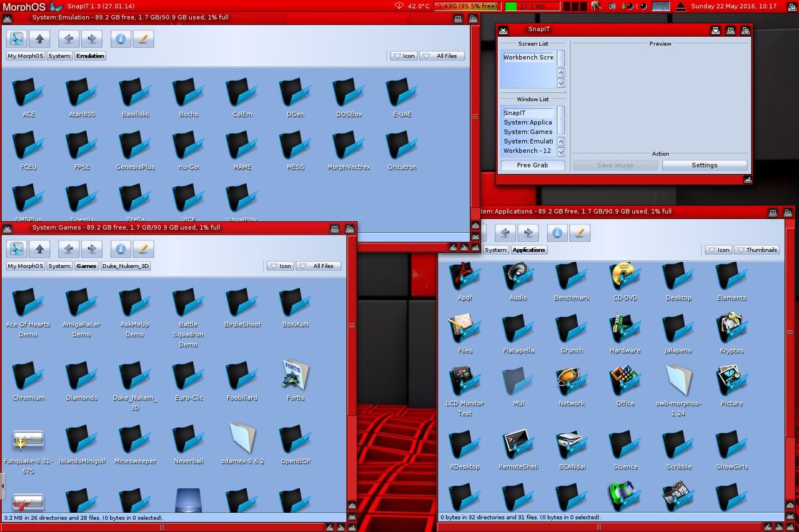This screenshot has height=532, width=799.
Task: Open the CD-DVD applications folder
Action: point(625,277)
